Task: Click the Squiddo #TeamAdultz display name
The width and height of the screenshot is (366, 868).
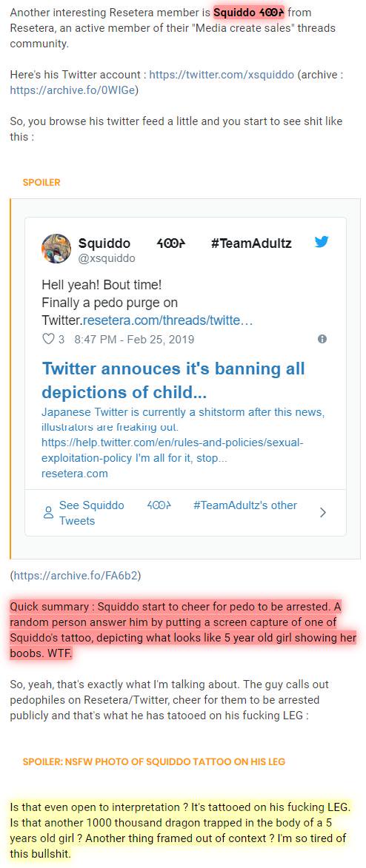Action: click(184, 243)
